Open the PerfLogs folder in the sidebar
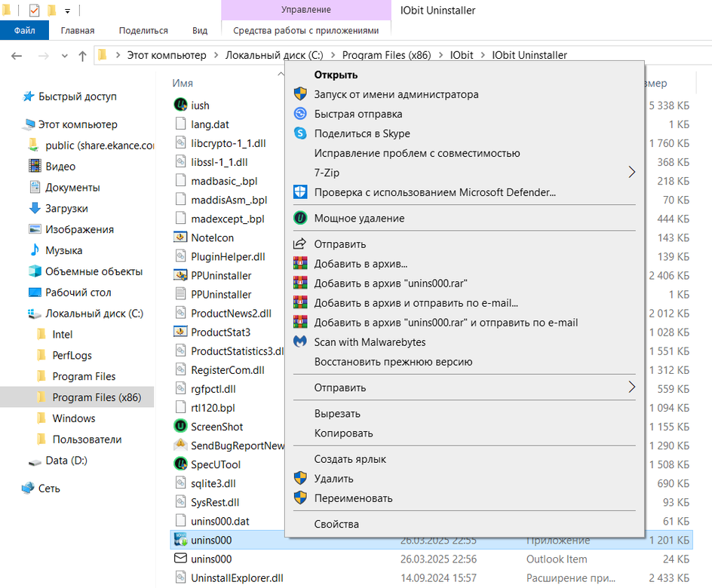712x588 pixels. 72,355
